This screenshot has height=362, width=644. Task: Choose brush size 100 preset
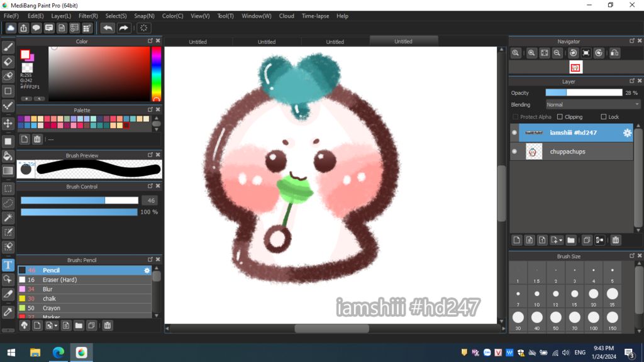[594, 320]
